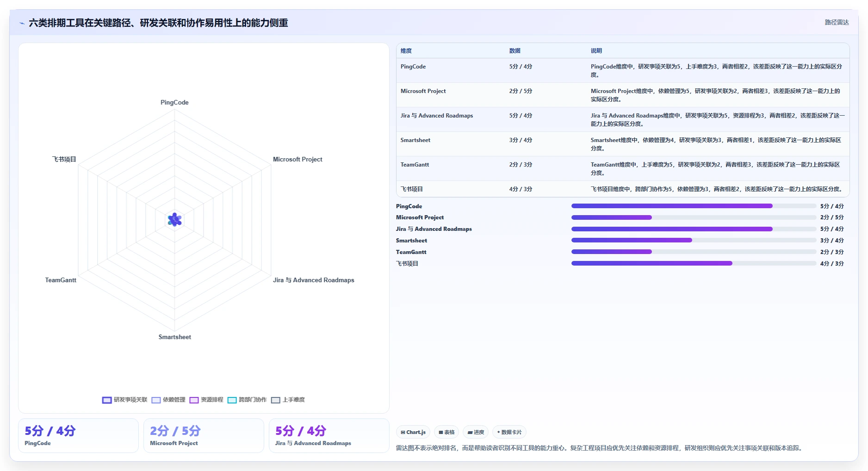This screenshot has width=868, height=471.
Task: Click the 表格 chip
Action: pyautogui.click(x=446, y=432)
